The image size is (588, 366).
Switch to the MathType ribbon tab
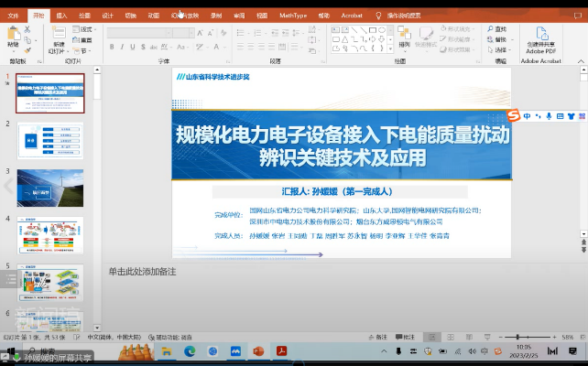pos(293,16)
